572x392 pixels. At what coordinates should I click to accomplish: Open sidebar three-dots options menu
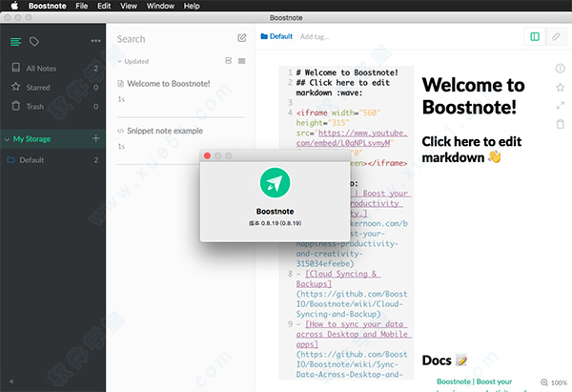click(95, 41)
